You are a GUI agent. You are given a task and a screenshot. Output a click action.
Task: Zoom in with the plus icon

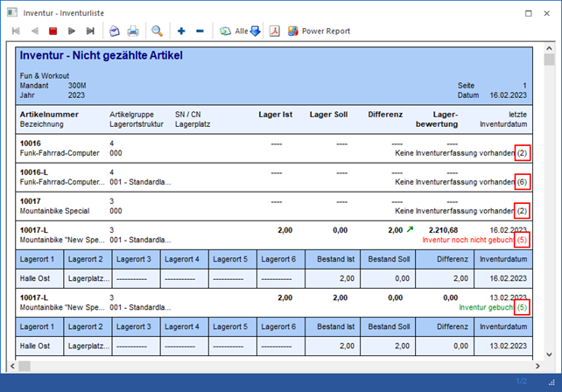point(181,31)
